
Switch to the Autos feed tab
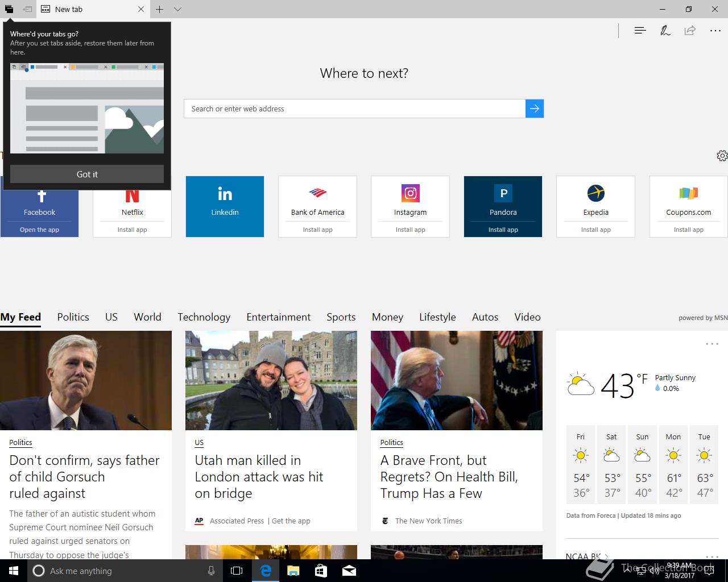(x=485, y=317)
